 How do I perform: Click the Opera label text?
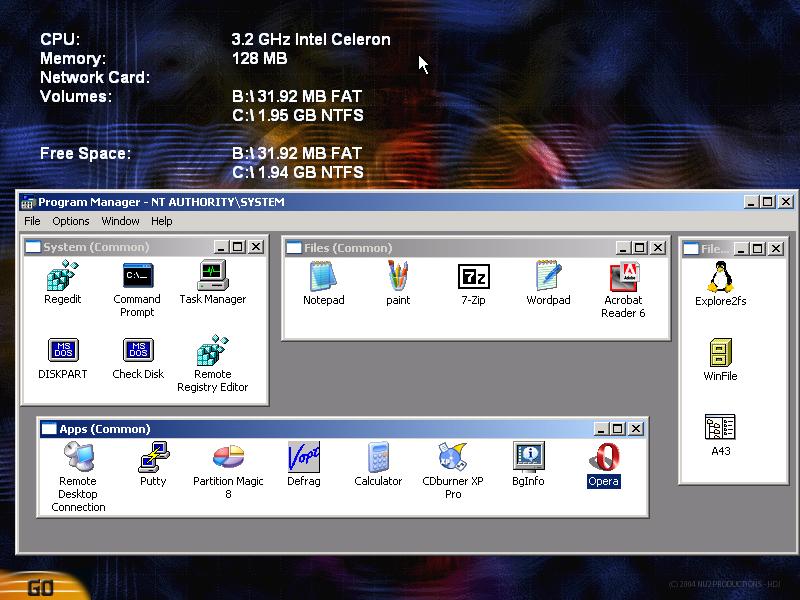(604, 481)
